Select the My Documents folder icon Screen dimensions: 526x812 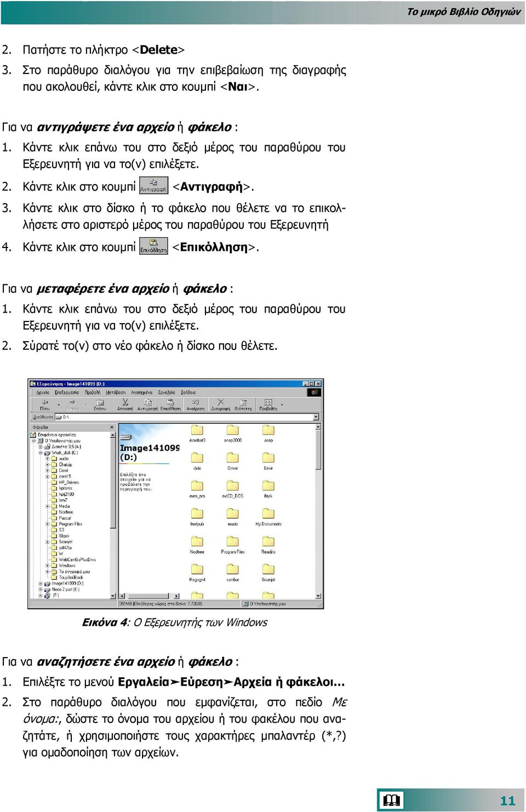pyautogui.click(x=268, y=514)
